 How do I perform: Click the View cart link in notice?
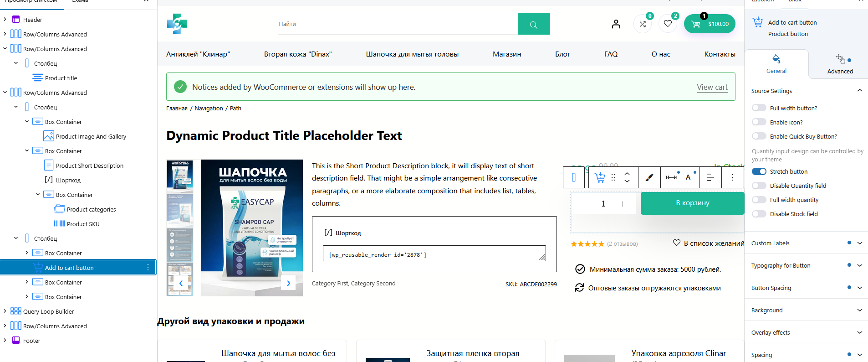pyautogui.click(x=712, y=87)
